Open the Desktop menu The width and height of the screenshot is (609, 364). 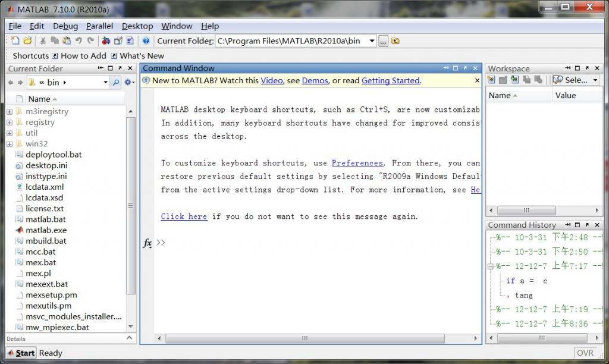point(137,26)
